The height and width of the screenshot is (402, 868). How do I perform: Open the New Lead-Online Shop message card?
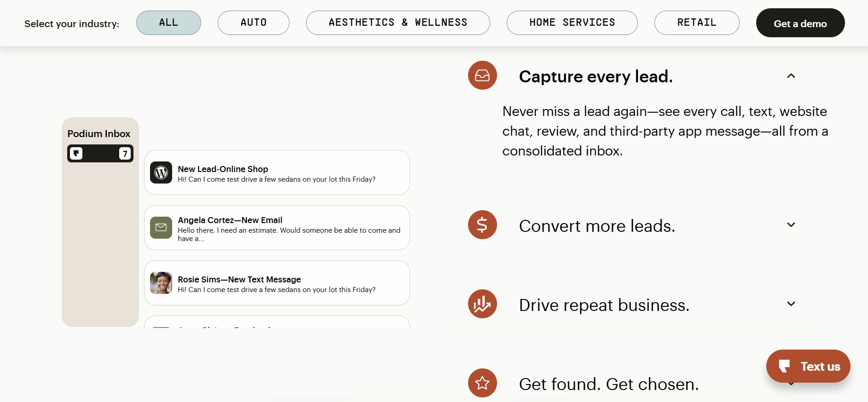coord(277,172)
